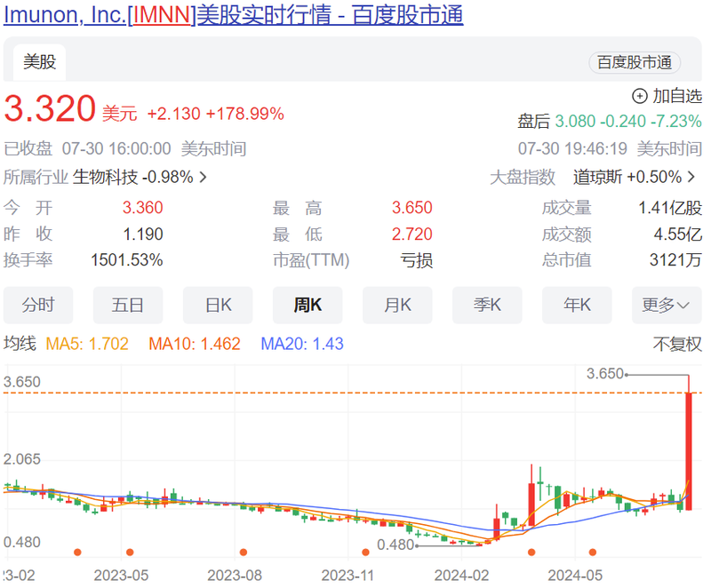Select the 日K view
This screenshot has width=711, height=588.
pyautogui.click(x=218, y=305)
